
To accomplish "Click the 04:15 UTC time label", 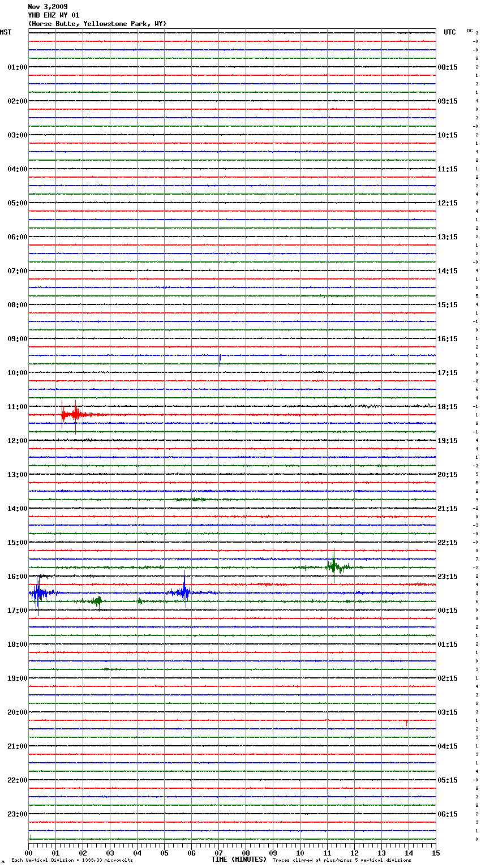I will coord(448,746).
